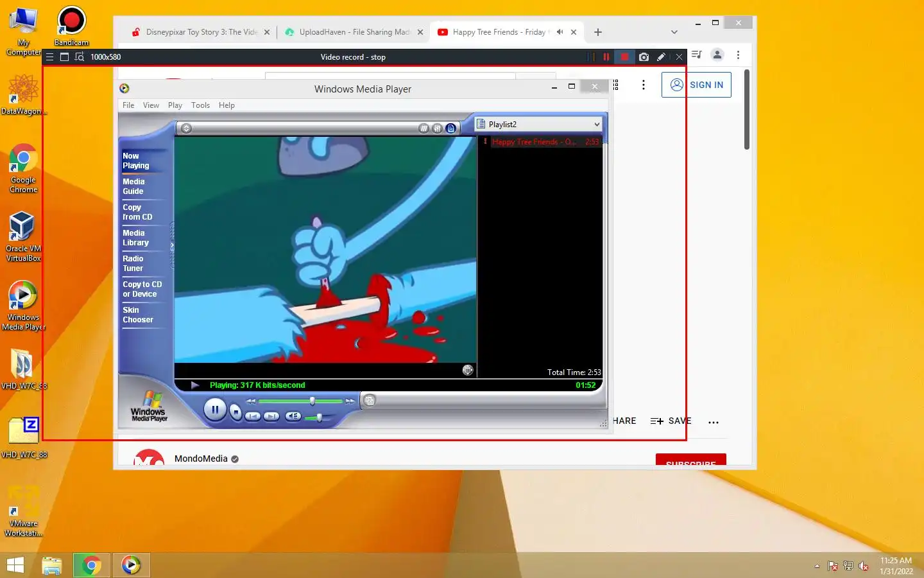Screen dimensions: 924x578
Task: Stop the Bandicam video recording
Action: tap(624, 57)
